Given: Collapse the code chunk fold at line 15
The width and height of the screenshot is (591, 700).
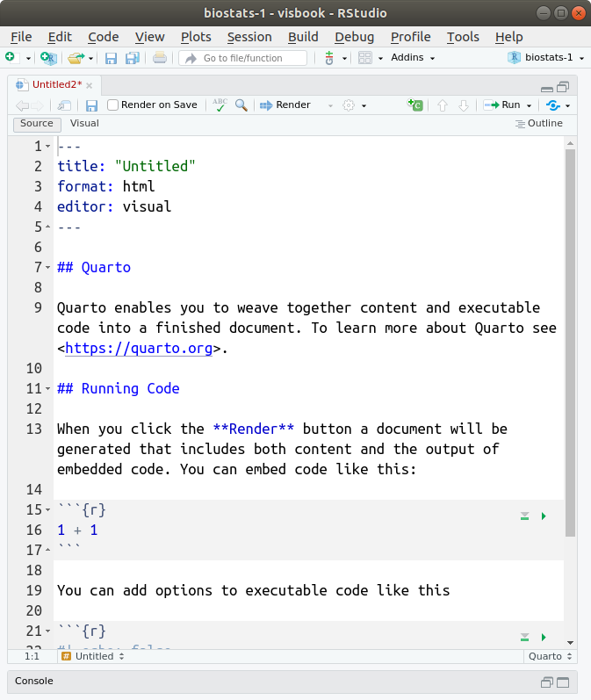Looking at the screenshot, I should point(47,509).
